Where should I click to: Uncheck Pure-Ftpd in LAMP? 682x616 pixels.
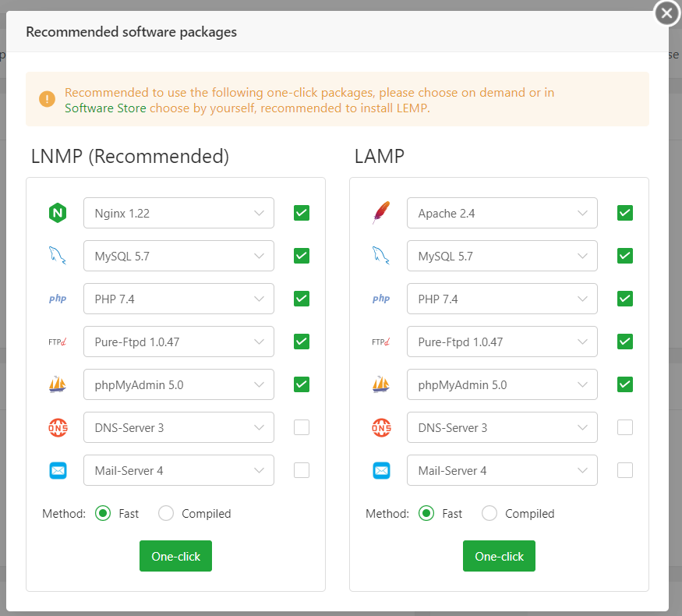point(625,342)
